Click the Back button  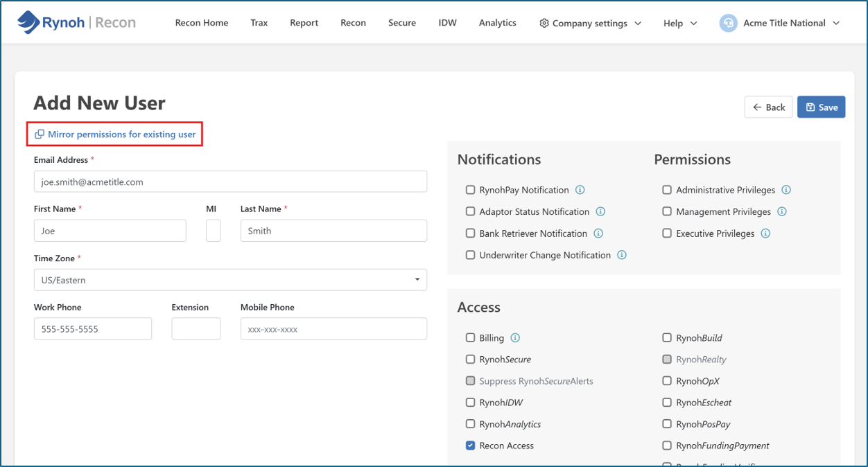pyautogui.click(x=768, y=107)
